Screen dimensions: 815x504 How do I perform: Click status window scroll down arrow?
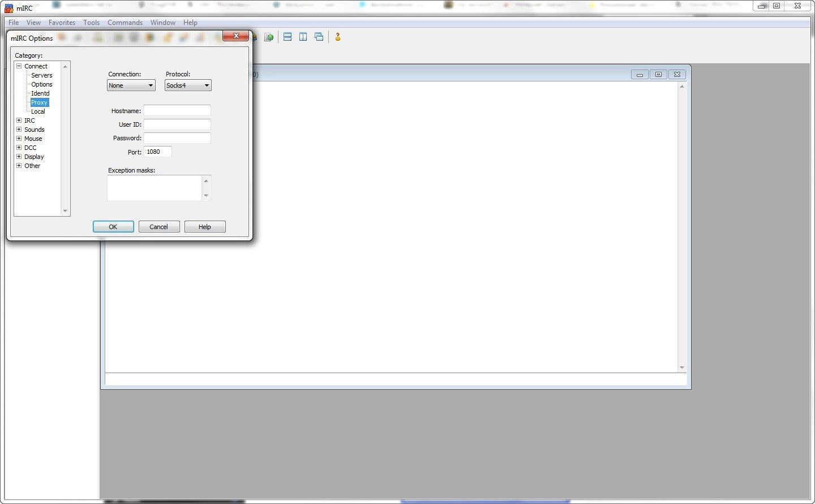coord(682,368)
